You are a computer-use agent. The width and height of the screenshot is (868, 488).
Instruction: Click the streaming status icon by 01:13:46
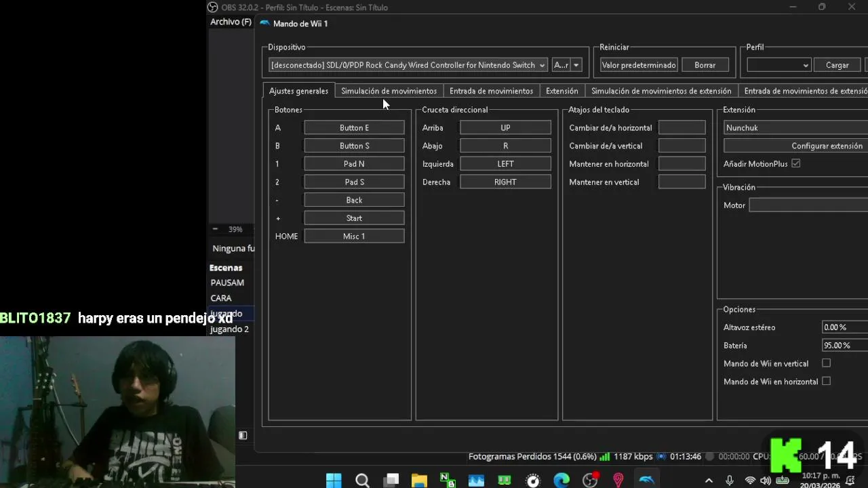click(x=662, y=457)
